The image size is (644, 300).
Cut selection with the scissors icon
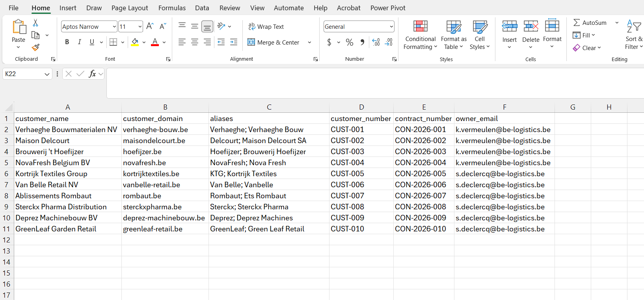click(x=35, y=23)
